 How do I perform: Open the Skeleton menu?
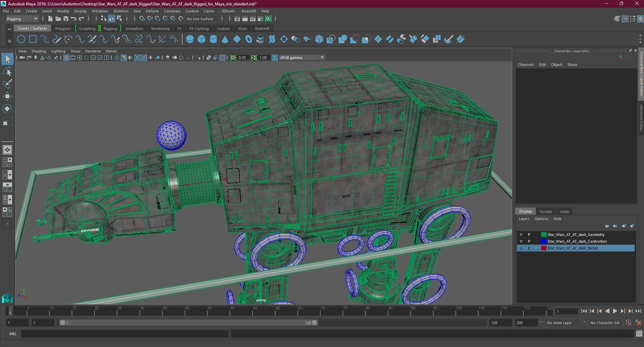(121, 11)
